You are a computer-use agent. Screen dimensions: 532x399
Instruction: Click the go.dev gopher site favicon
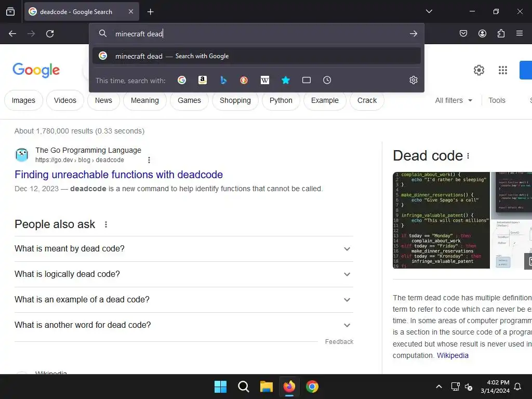[x=22, y=155]
